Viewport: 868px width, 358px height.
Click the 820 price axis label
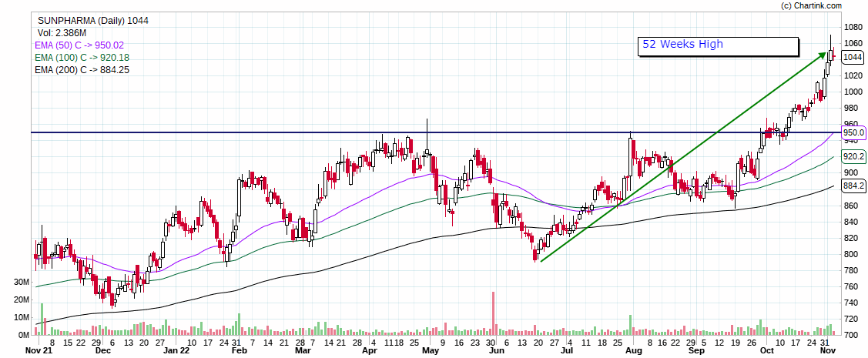coord(850,238)
